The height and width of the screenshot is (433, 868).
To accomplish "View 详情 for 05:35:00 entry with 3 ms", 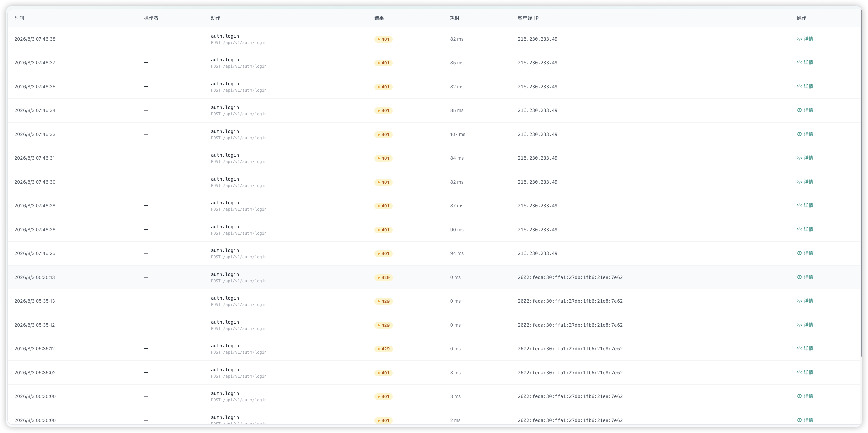I will [x=805, y=396].
